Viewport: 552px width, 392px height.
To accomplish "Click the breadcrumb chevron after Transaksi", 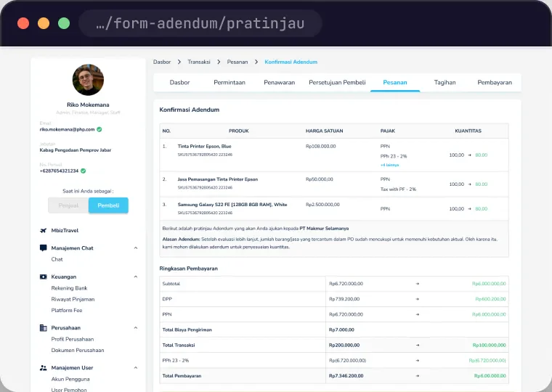I will click(219, 62).
